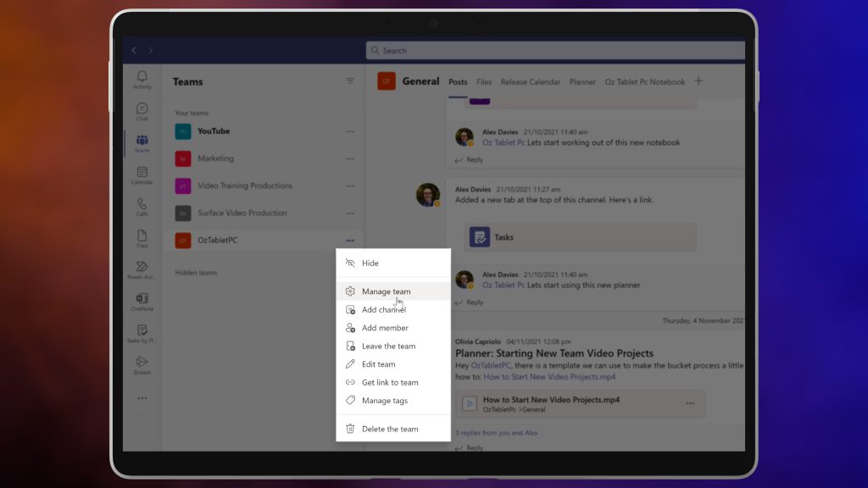The width and height of the screenshot is (868, 488).
Task: Choose Add channel from the menu
Action: pos(393,310)
